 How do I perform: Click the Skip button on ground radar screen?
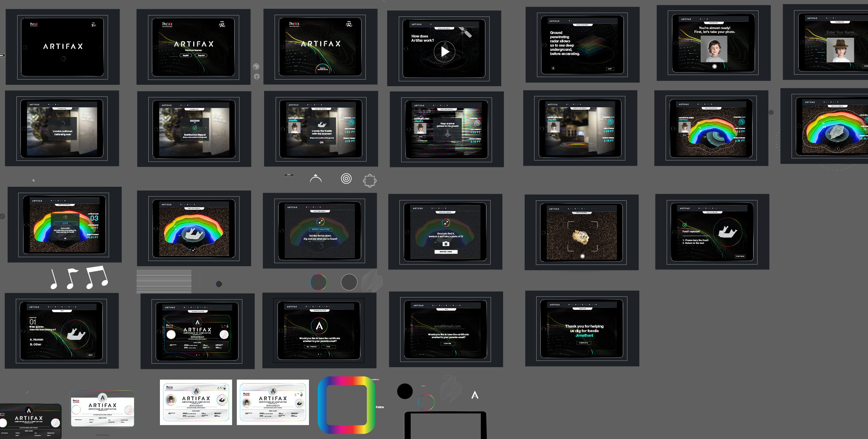click(610, 69)
